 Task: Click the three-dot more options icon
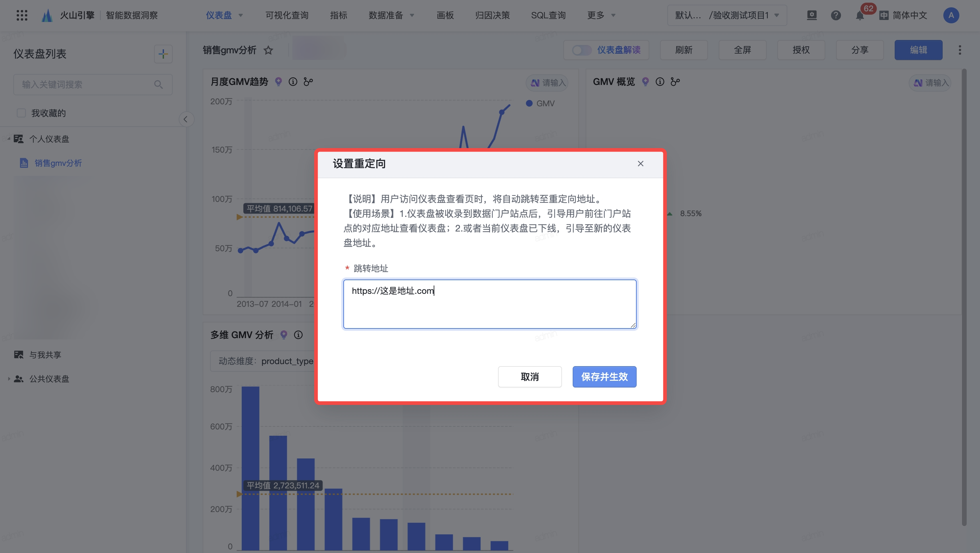[959, 50]
